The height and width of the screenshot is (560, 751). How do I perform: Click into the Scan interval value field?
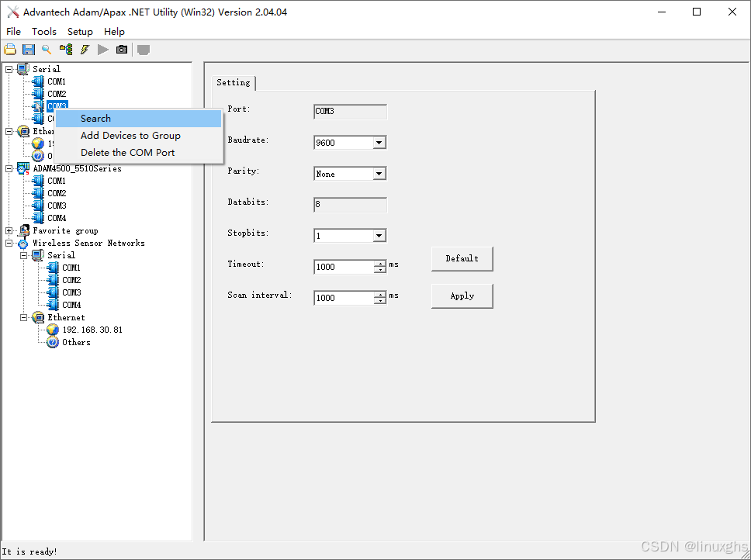pyautogui.click(x=344, y=298)
